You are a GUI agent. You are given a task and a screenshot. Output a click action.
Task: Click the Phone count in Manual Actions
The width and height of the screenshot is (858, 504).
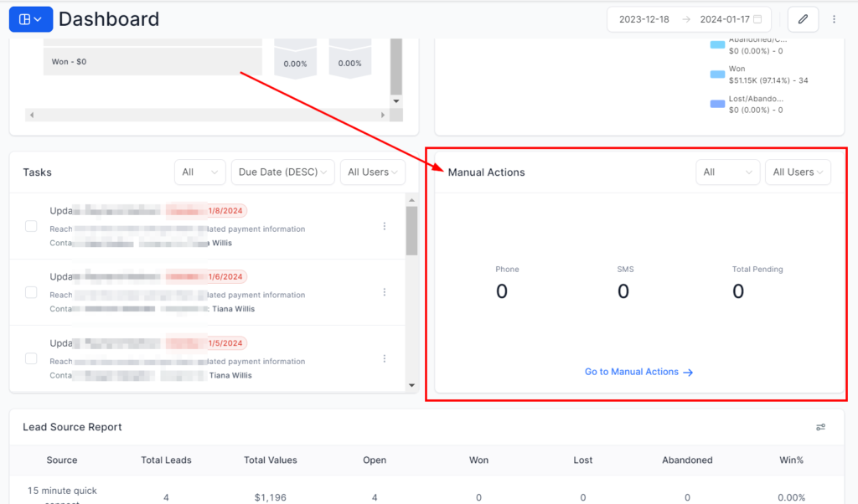pos(502,291)
